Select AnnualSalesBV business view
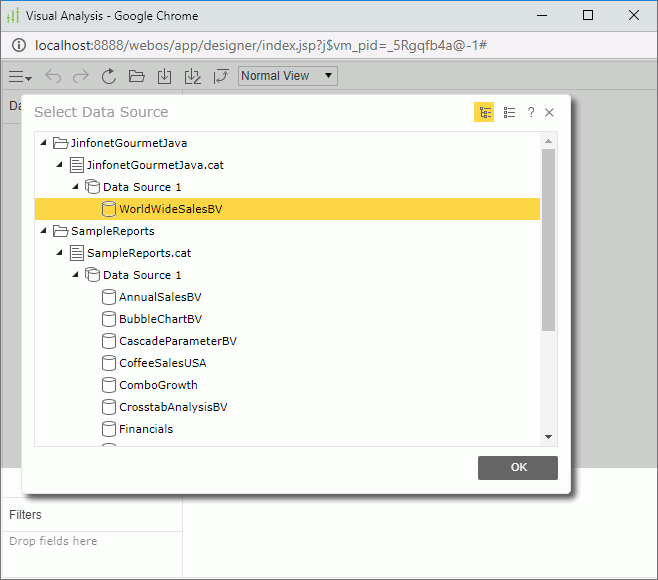This screenshot has width=658, height=580. [x=160, y=297]
